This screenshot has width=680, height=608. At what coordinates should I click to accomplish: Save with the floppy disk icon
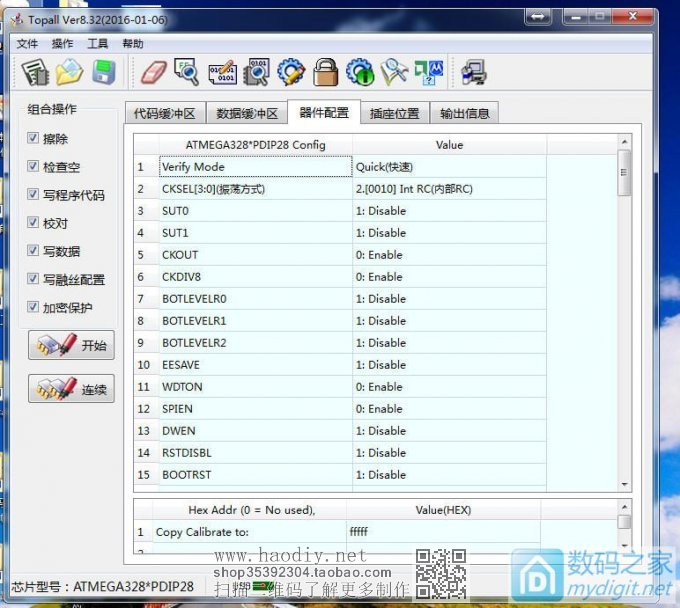104,72
